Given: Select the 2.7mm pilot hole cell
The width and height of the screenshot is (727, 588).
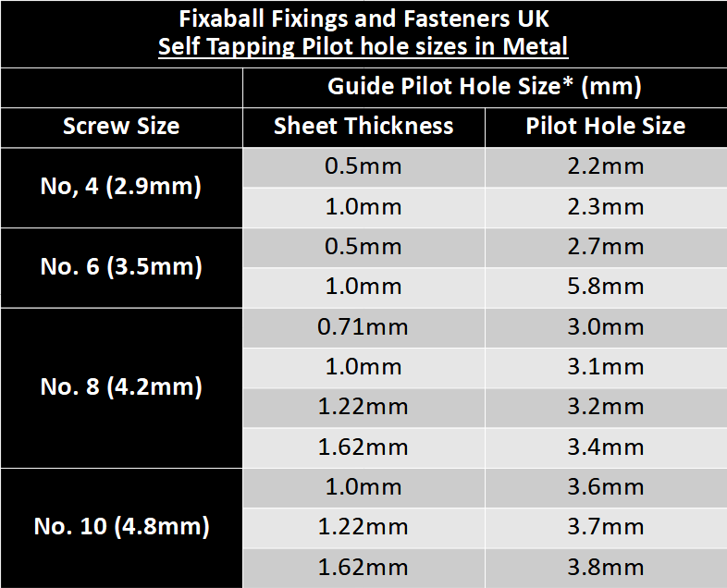Looking at the screenshot, I should click(x=606, y=247).
